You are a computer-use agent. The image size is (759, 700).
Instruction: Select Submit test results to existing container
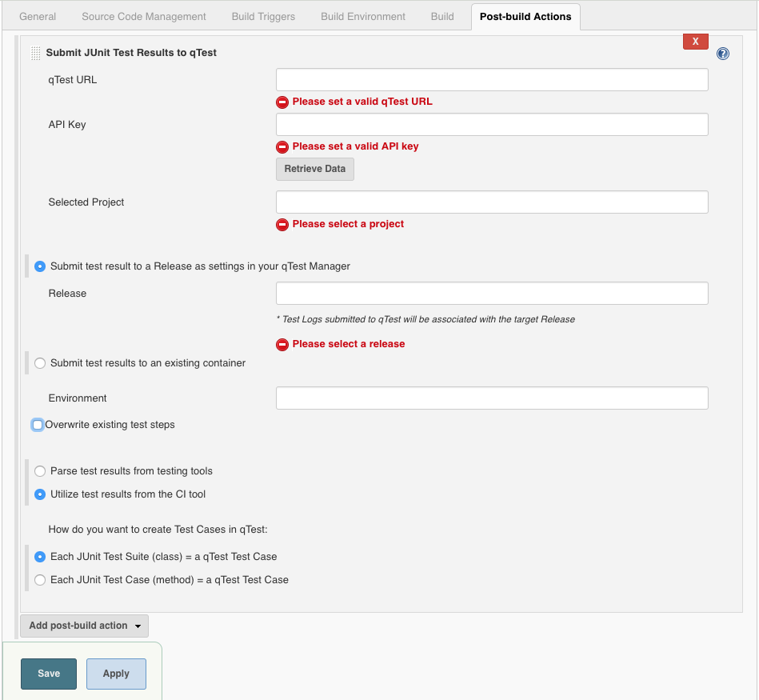coord(40,363)
